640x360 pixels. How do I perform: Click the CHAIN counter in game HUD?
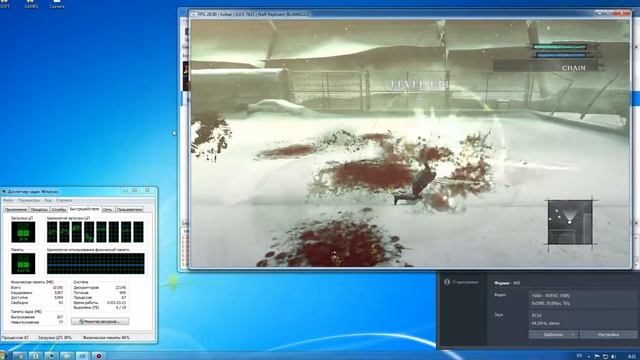(x=573, y=68)
